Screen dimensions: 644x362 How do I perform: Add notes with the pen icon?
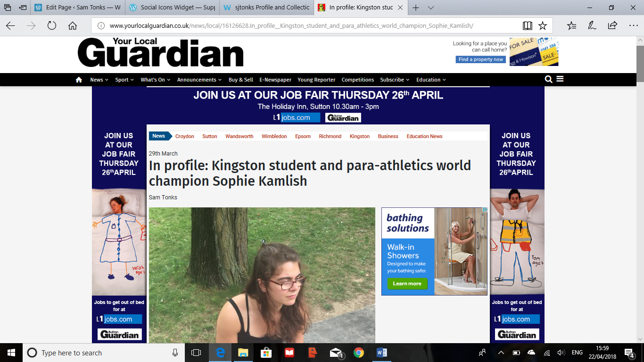[x=592, y=26]
